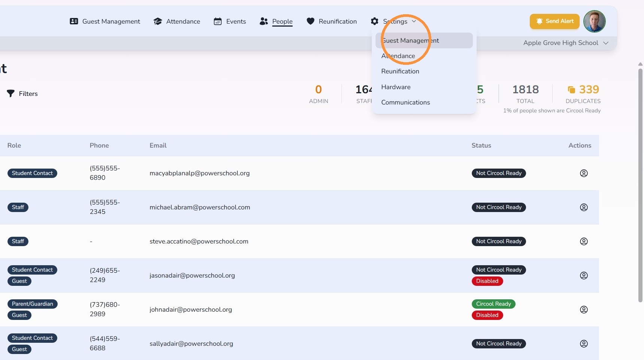Image resolution: width=644 pixels, height=360 pixels.
Task: Click Disabled badge in johnadair row
Action: click(487, 315)
